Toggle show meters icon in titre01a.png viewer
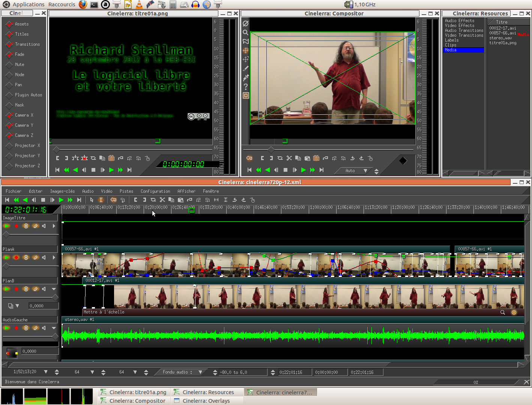This screenshot has height=405, width=532. coord(111,158)
